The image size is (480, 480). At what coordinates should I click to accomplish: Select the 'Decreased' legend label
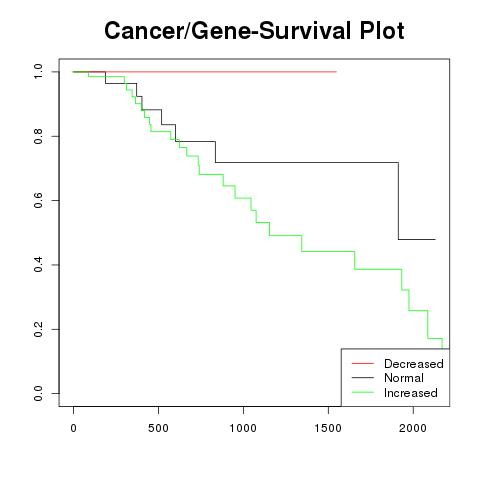[x=414, y=364]
